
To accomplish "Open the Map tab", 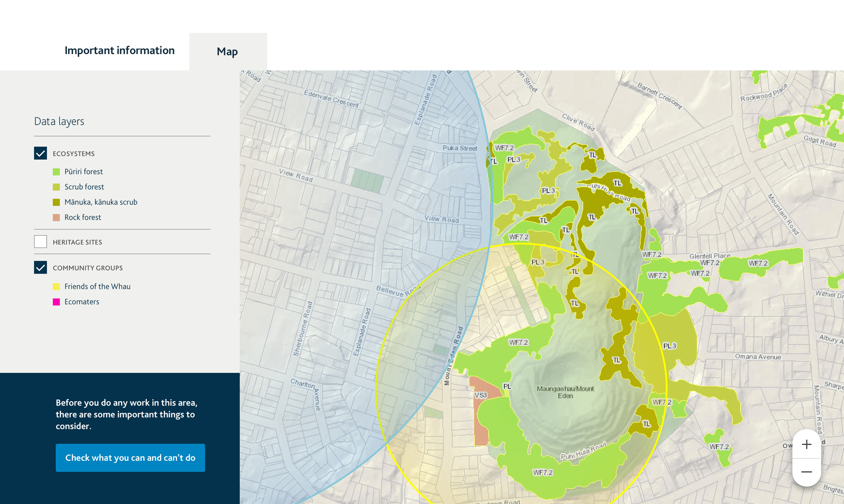I will tap(227, 52).
